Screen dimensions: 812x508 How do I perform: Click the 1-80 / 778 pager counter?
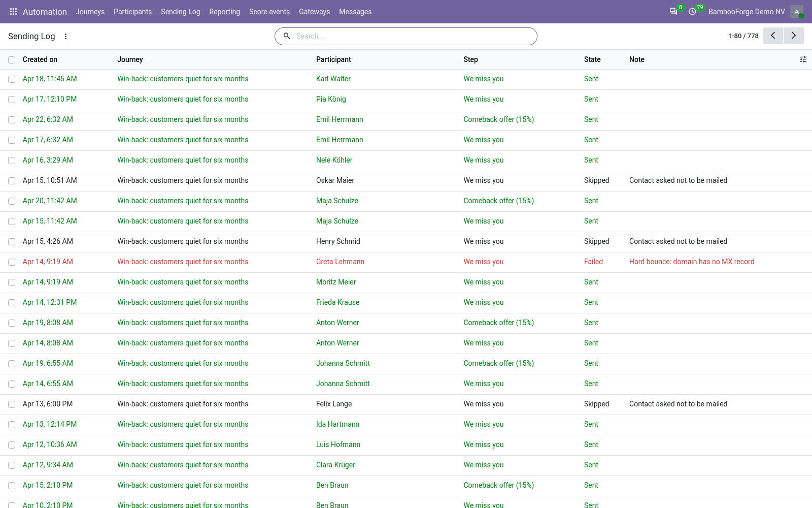click(743, 36)
